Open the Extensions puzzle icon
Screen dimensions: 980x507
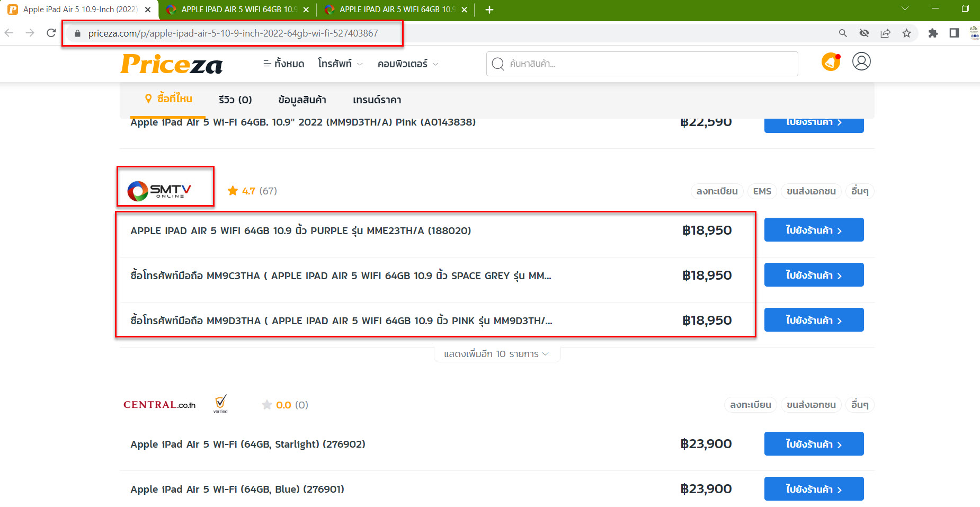pyautogui.click(x=933, y=33)
